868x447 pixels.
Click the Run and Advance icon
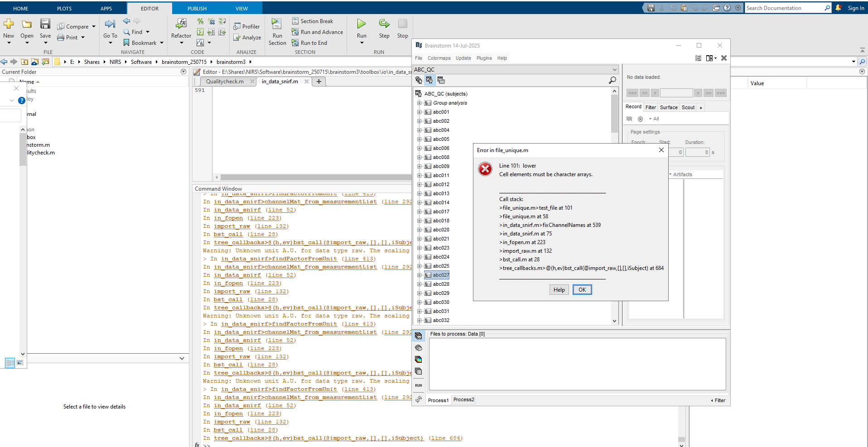click(295, 32)
